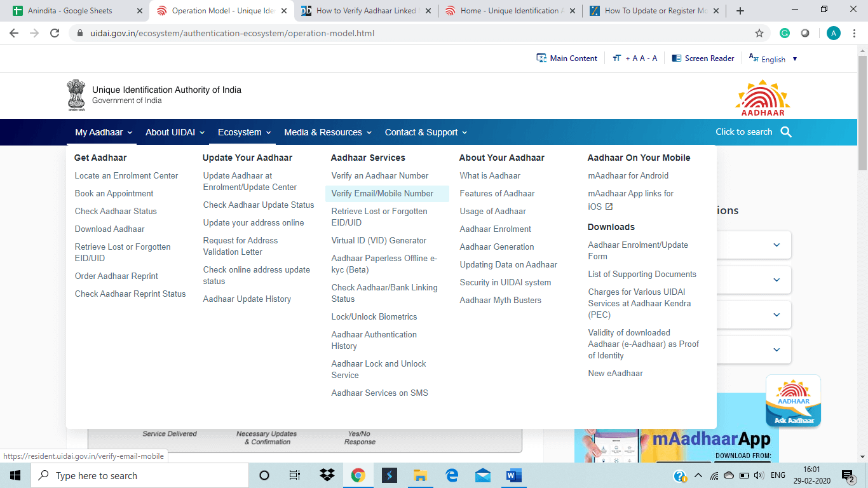868x488 pixels.
Task: Open Download Aadhaar link
Action: coord(110,229)
